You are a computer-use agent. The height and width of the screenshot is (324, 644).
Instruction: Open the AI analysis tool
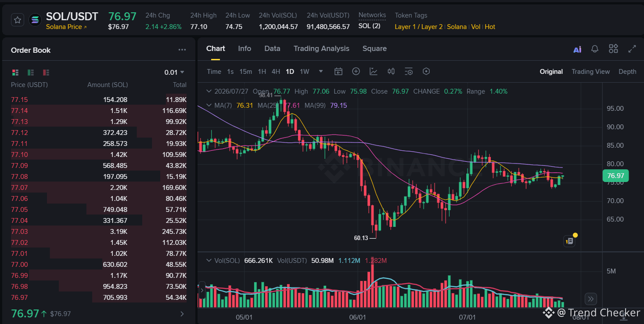click(577, 49)
